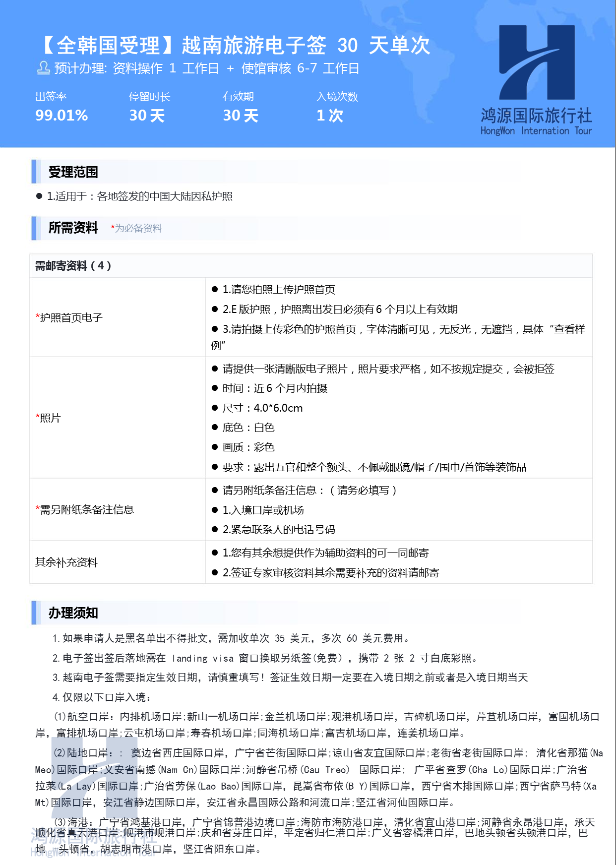Image resolution: width=616 pixels, height=865 pixels.
Task: Click the bullet 1.入境口岸或机场
Action: [257, 510]
